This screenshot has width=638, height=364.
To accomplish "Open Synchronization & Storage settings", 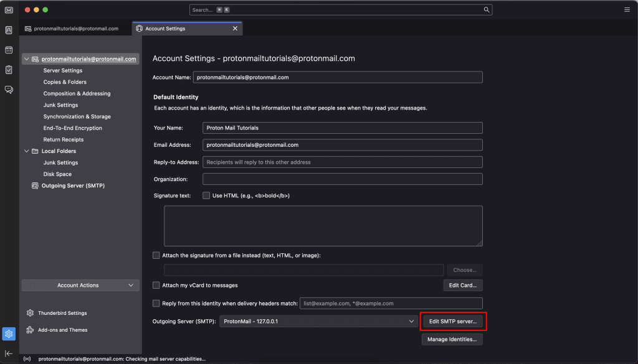I will (77, 116).
